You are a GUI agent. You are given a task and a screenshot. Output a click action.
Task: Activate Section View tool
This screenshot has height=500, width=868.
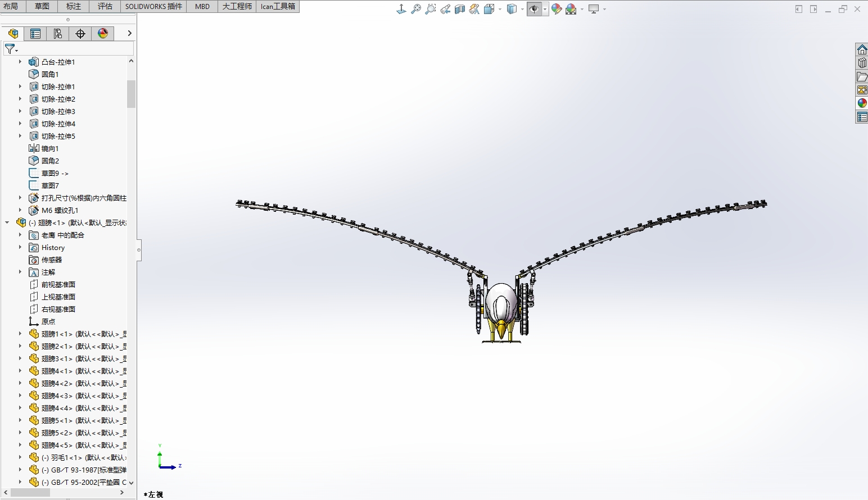click(x=460, y=9)
